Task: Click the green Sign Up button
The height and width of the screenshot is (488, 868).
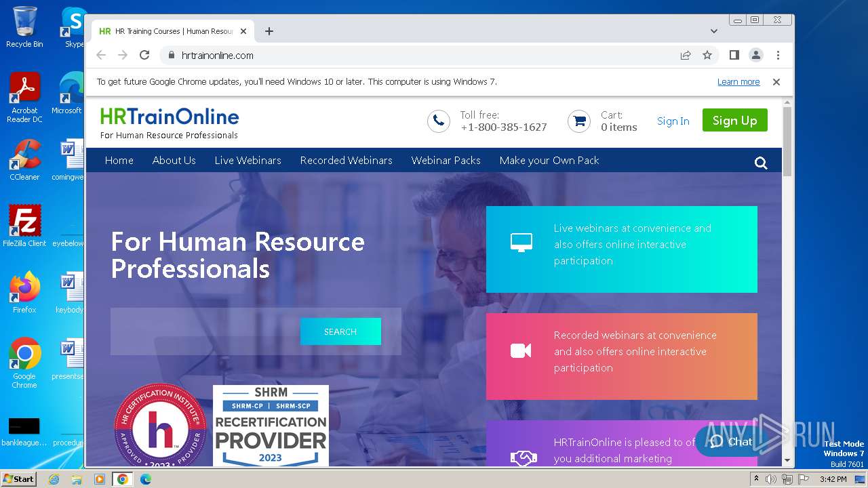Action: point(734,121)
